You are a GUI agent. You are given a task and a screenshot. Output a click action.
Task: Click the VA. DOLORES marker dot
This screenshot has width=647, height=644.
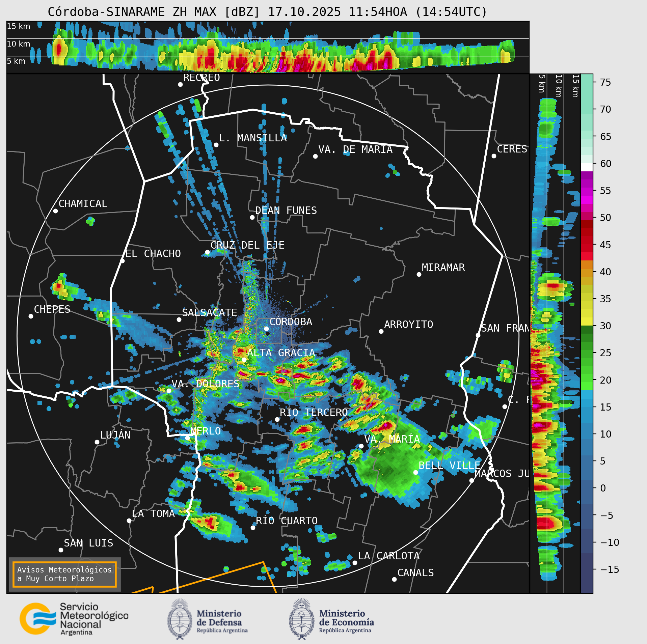[x=169, y=391]
